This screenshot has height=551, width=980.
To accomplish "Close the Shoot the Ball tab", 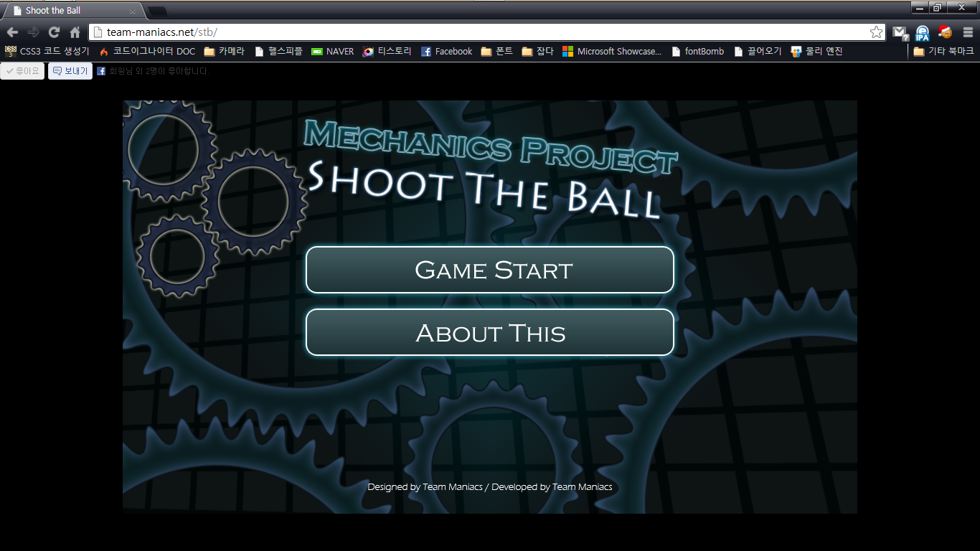I will [x=133, y=11].
